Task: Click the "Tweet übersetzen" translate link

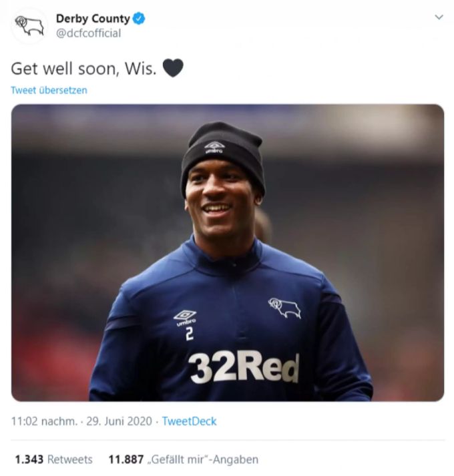Action: tap(49, 90)
